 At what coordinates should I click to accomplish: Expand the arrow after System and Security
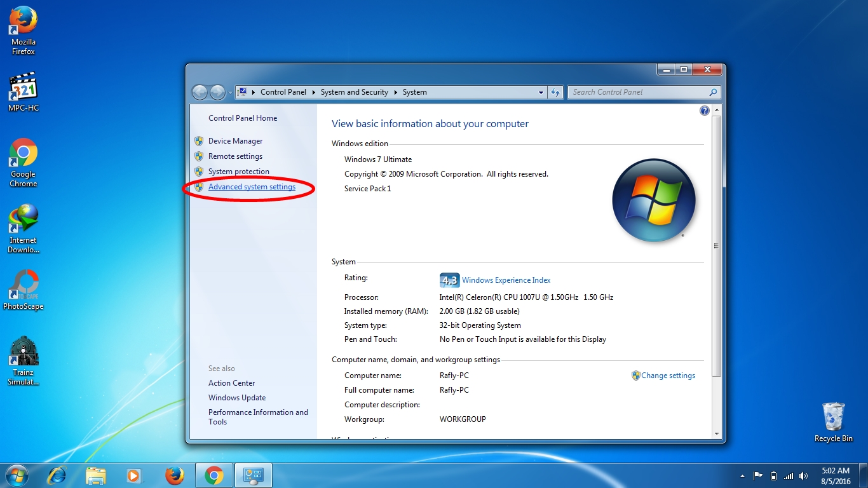coord(395,92)
